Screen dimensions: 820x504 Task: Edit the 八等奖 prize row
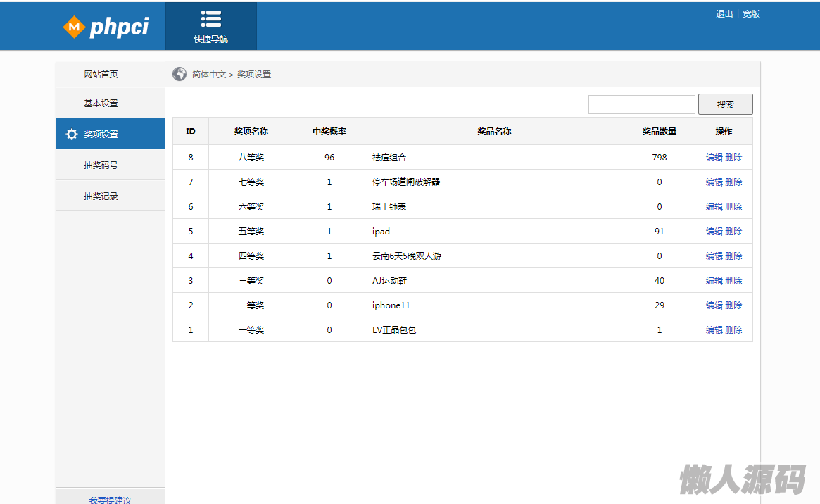point(714,158)
